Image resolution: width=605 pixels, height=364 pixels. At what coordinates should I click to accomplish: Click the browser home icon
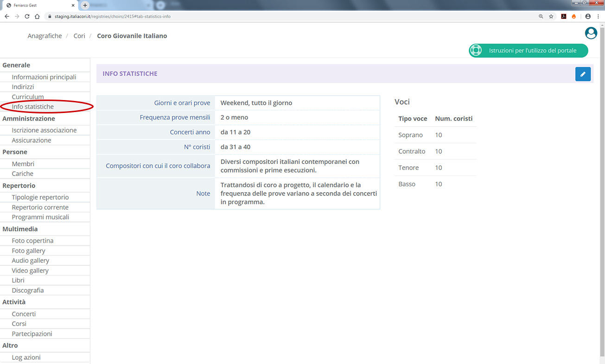click(x=37, y=16)
